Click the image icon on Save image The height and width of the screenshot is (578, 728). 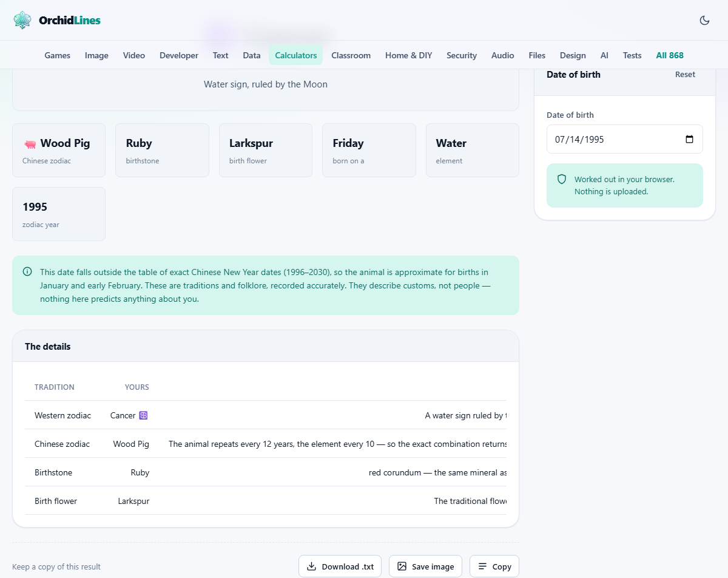[x=402, y=566]
